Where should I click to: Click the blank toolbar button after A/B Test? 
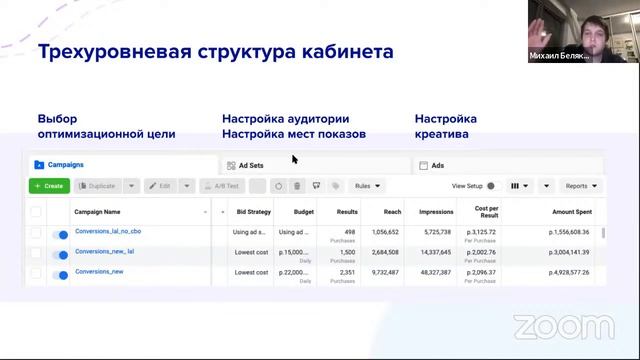click(x=258, y=186)
